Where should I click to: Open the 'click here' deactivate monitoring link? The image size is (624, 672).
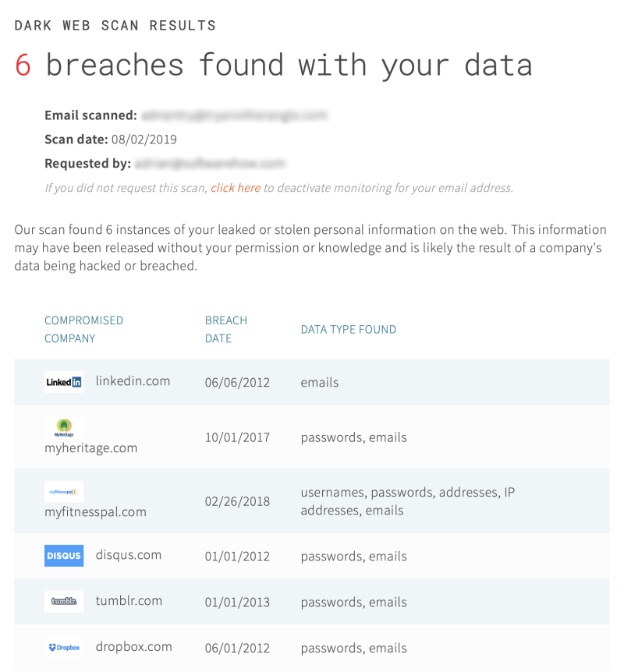click(236, 188)
